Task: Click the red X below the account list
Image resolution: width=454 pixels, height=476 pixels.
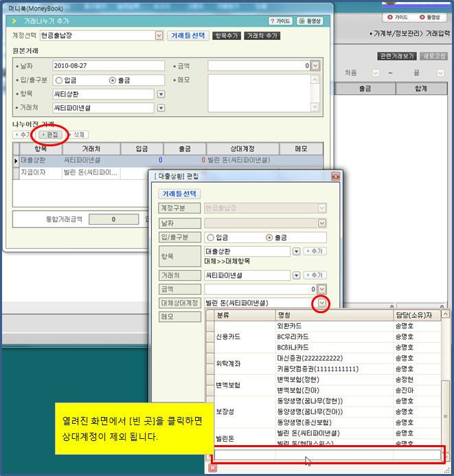Action: (213, 468)
